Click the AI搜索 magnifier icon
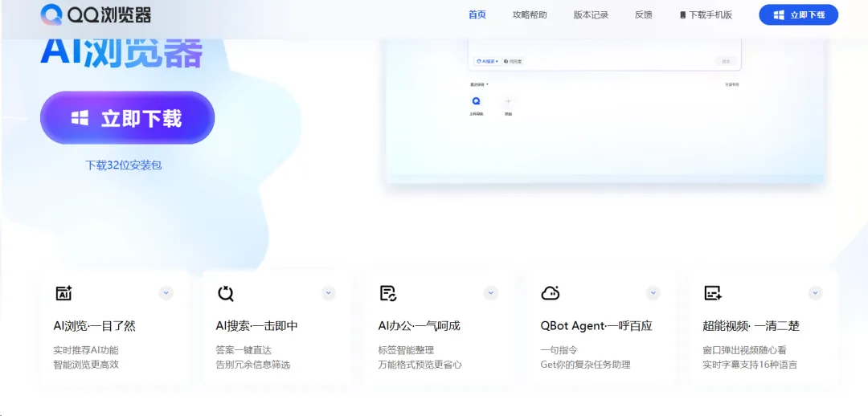 tap(226, 293)
